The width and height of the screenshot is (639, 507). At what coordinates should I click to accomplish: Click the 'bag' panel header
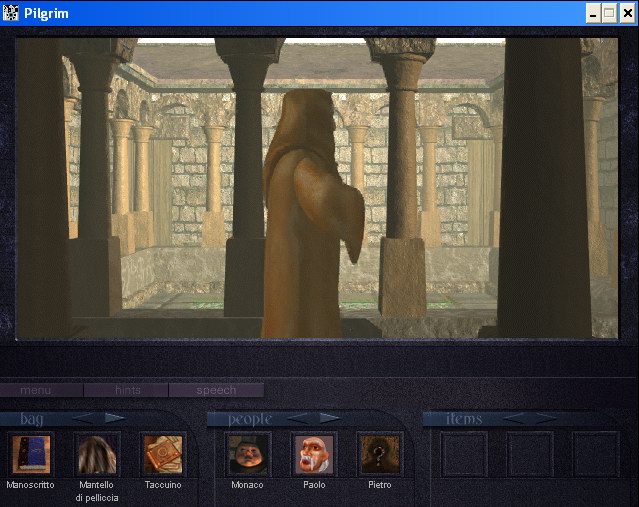(32, 419)
